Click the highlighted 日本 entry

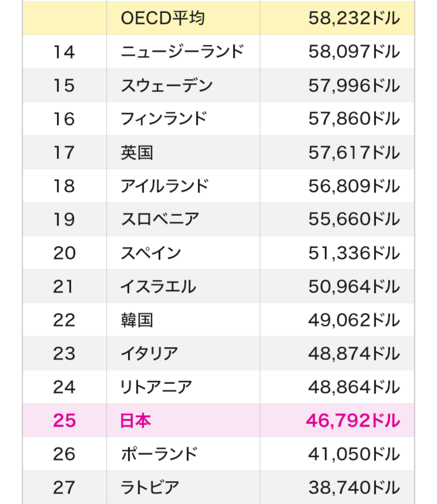(x=136, y=421)
